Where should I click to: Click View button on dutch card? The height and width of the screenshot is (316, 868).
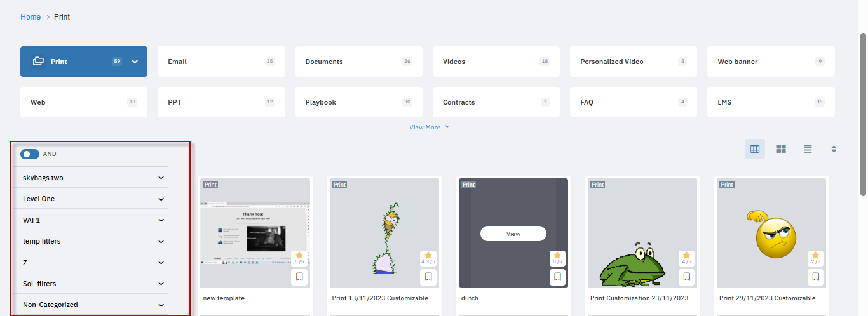tap(513, 234)
